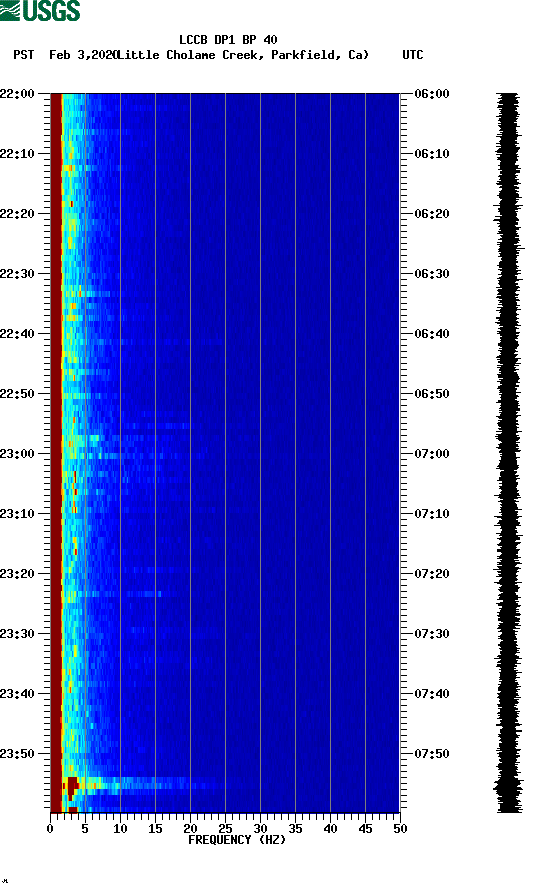Click the date 'Feb 3,2020'
552x892 pixels.
pos(84,55)
